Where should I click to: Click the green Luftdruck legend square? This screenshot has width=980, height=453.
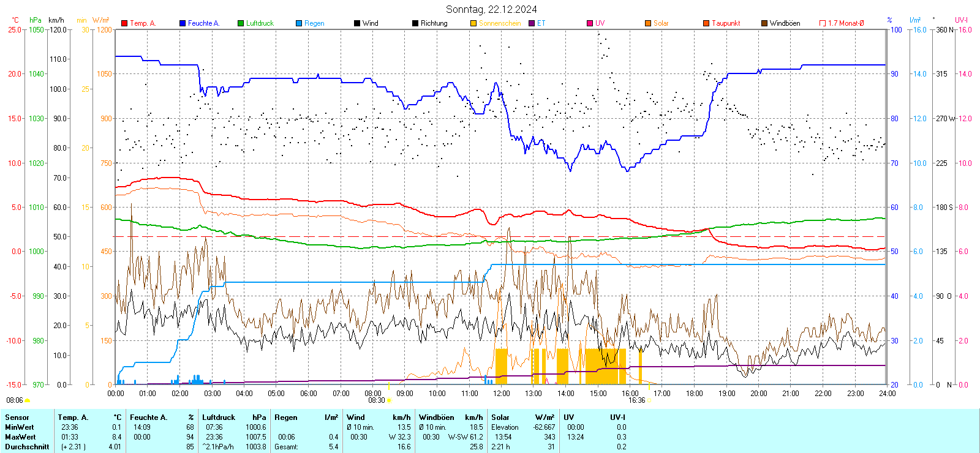(x=241, y=23)
